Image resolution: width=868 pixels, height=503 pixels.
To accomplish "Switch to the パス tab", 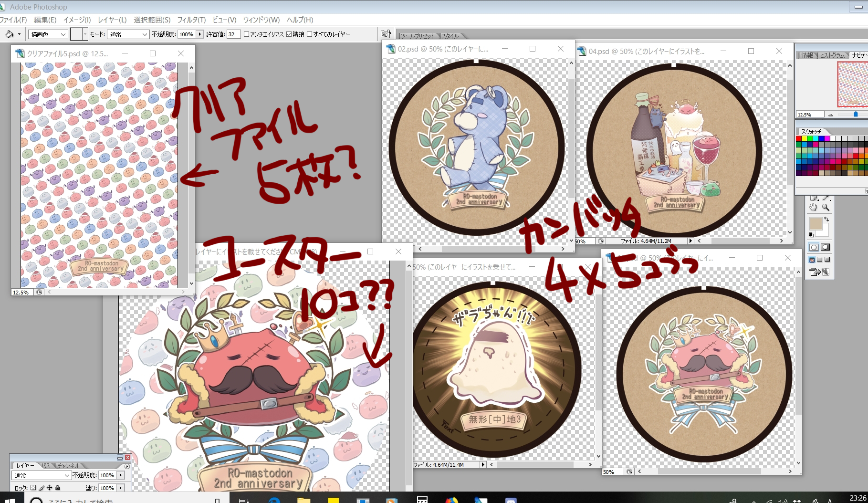I will pyautogui.click(x=46, y=465).
